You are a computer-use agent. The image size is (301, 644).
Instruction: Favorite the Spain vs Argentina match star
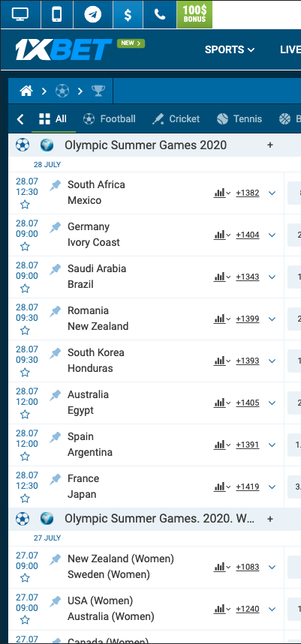tap(25, 457)
